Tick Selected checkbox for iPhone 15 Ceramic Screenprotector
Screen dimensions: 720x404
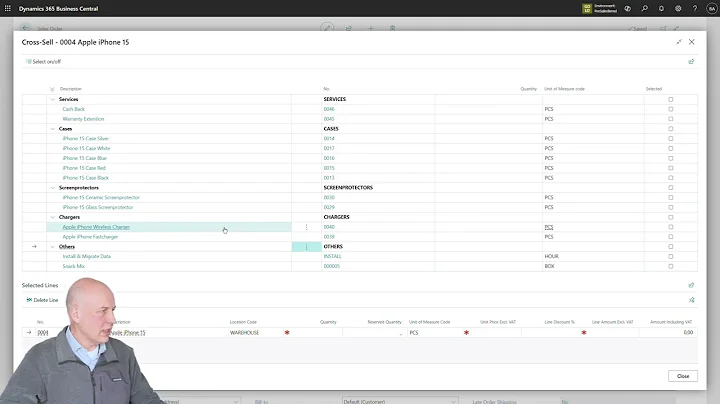point(670,197)
